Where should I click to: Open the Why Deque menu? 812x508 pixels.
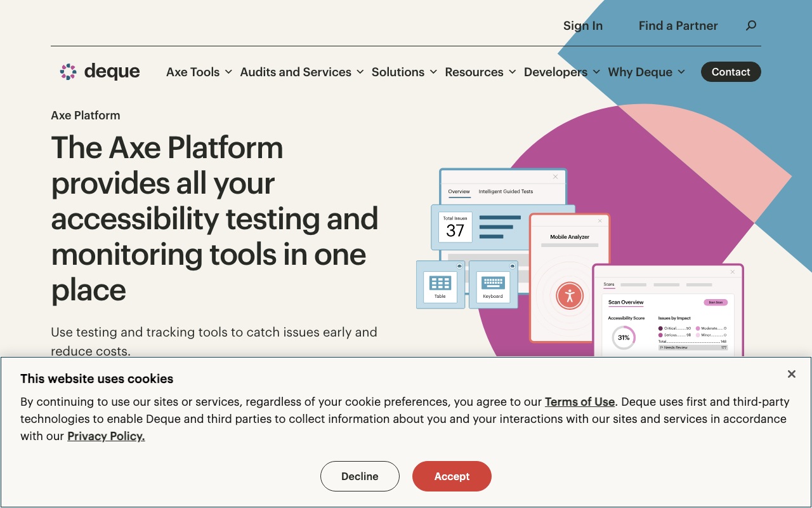tap(647, 72)
